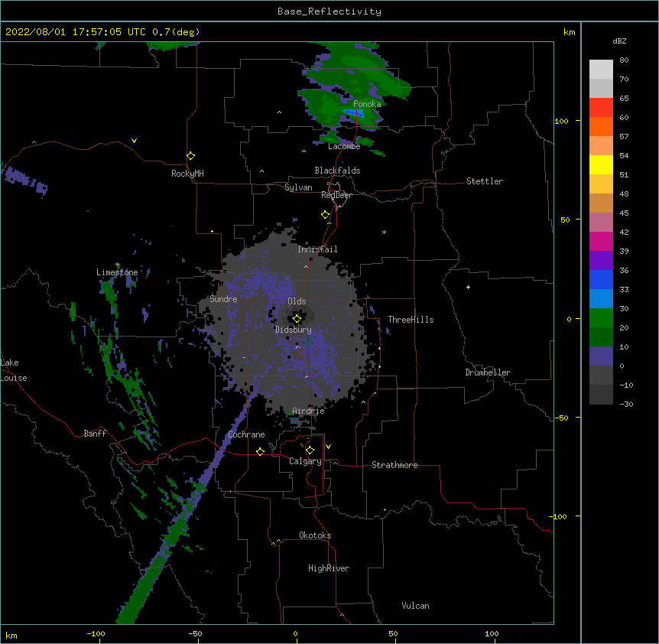Click the yellow diamond marker above Calgary label

[310, 450]
